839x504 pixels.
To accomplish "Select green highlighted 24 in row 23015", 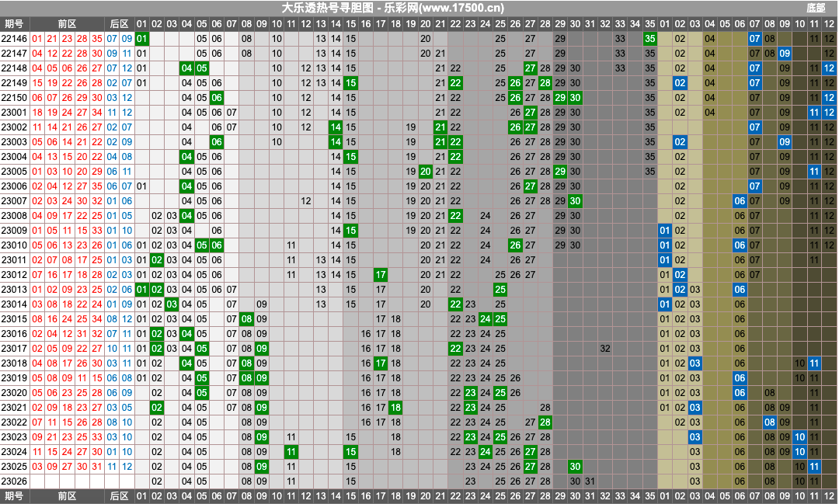I will pyautogui.click(x=485, y=319).
